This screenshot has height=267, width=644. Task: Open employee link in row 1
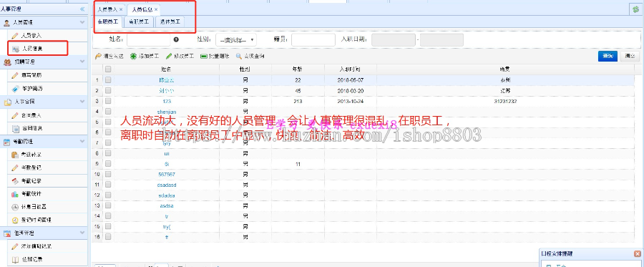tap(167, 80)
